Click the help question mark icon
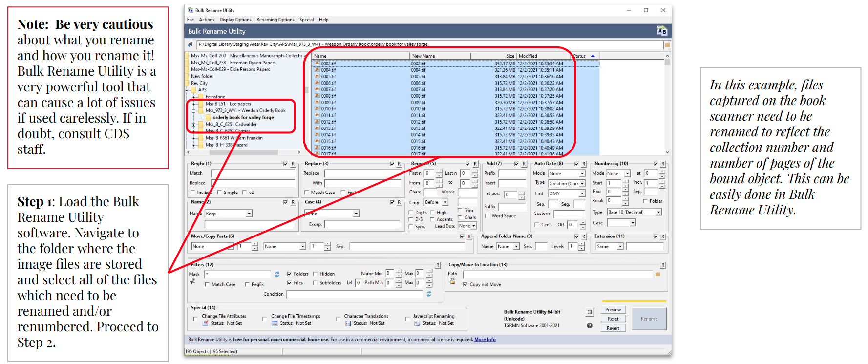 coord(590,326)
